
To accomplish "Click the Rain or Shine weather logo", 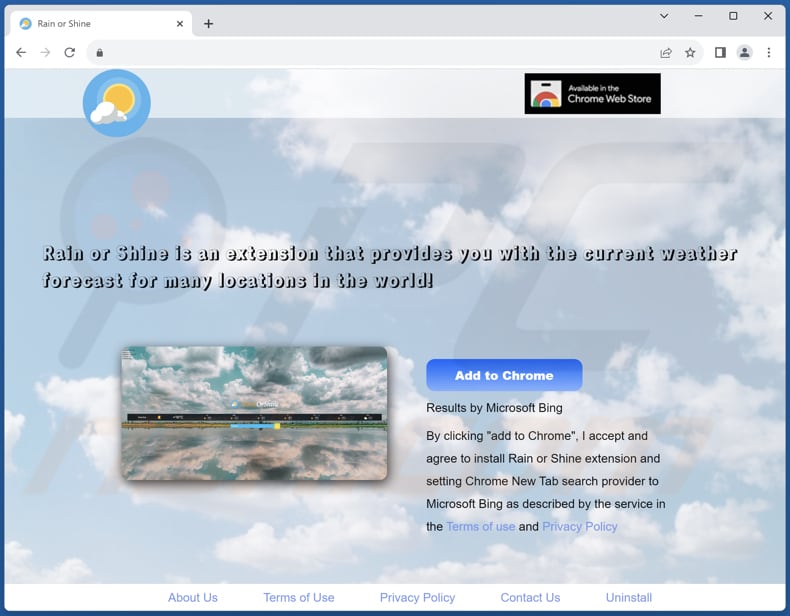I will pos(117,103).
